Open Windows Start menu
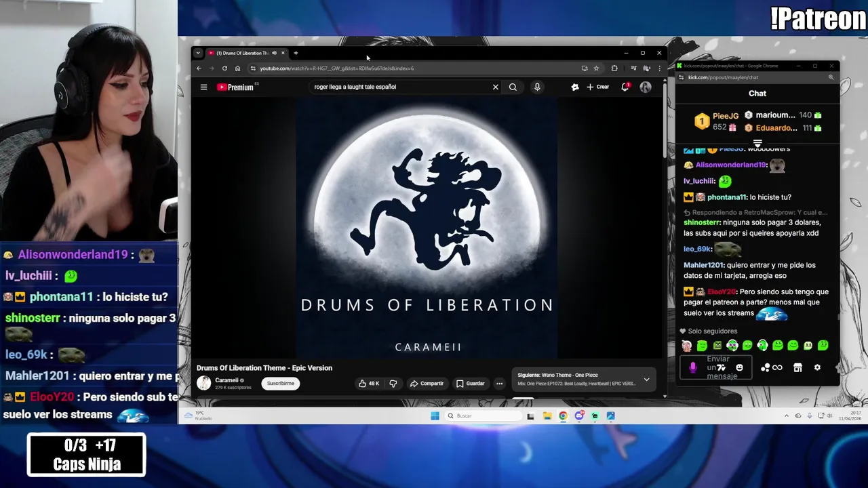 pyautogui.click(x=435, y=415)
